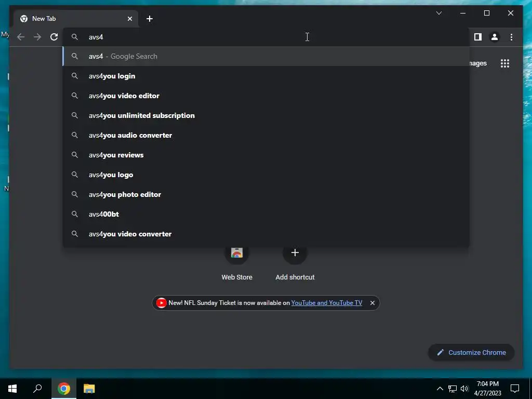Open File Explorer from the taskbar
The image size is (532, 399).
[x=89, y=389]
